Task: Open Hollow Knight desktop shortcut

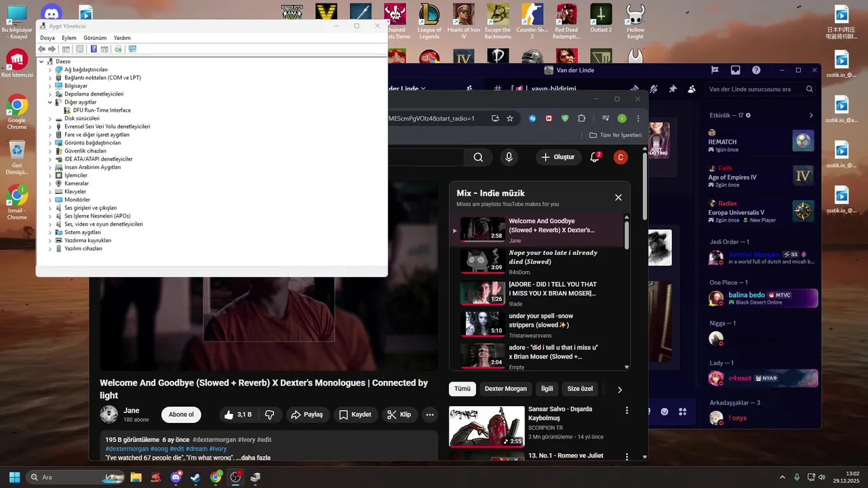Action: point(635,21)
